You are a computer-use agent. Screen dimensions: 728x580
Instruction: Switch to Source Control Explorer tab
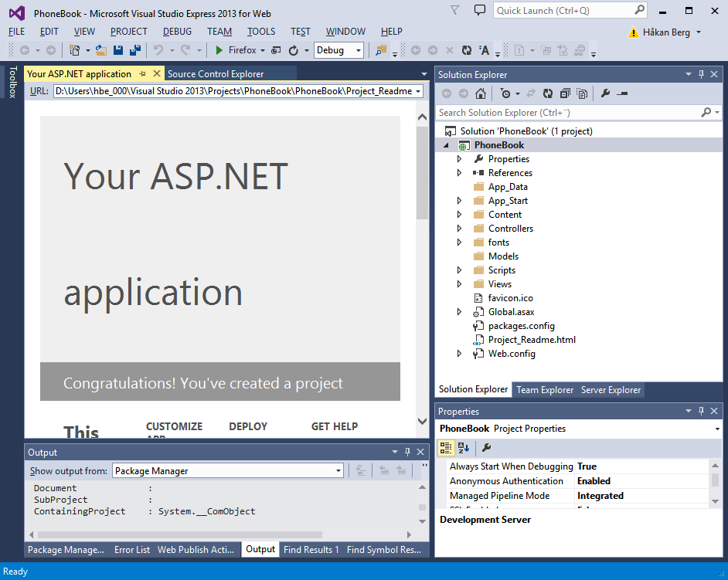(216, 74)
